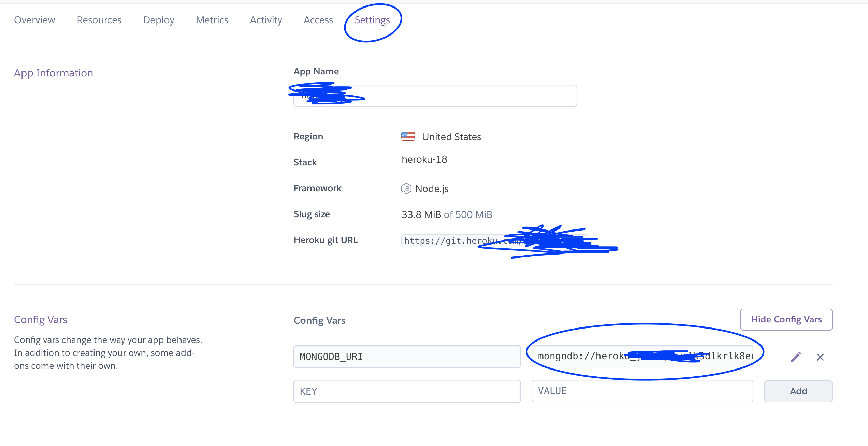The width and height of the screenshot is (868, 446).
Task: Open the Overview tab
Action: click(x=34, y=20)
